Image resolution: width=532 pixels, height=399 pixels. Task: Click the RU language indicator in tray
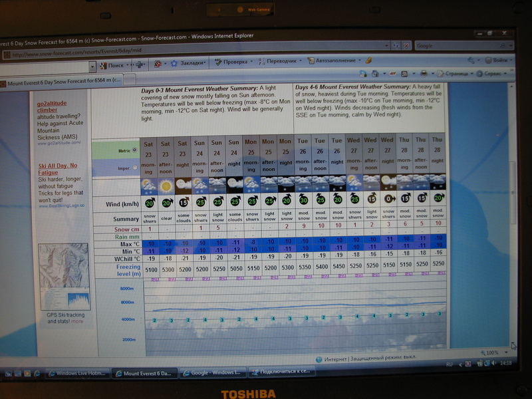click(450, 364)
